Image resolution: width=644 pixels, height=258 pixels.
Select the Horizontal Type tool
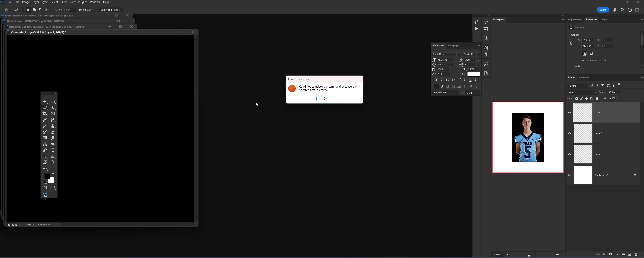point(53,150)
